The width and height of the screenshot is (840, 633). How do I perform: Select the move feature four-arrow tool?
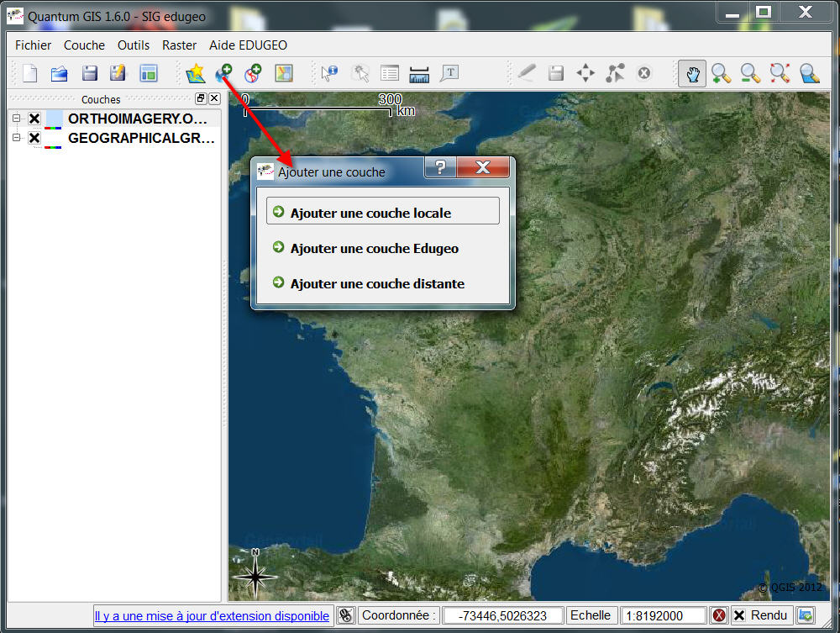tap(585, 73)
